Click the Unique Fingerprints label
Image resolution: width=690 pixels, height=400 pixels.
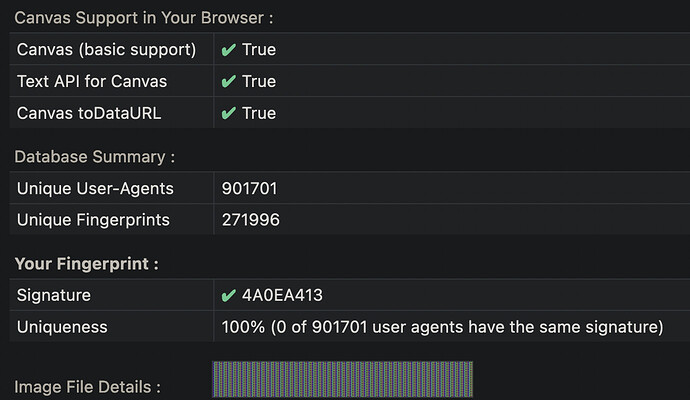coord(93,220)
